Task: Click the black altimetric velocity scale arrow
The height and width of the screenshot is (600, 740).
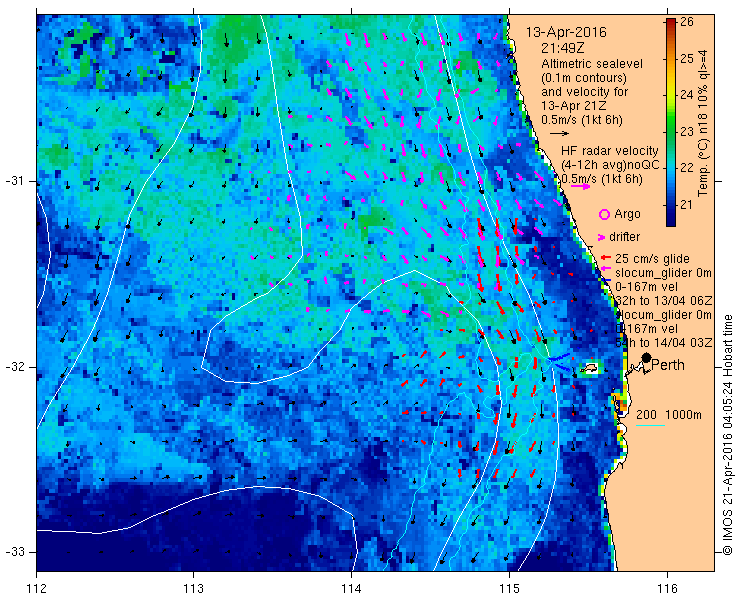Action: coord(560,134)
